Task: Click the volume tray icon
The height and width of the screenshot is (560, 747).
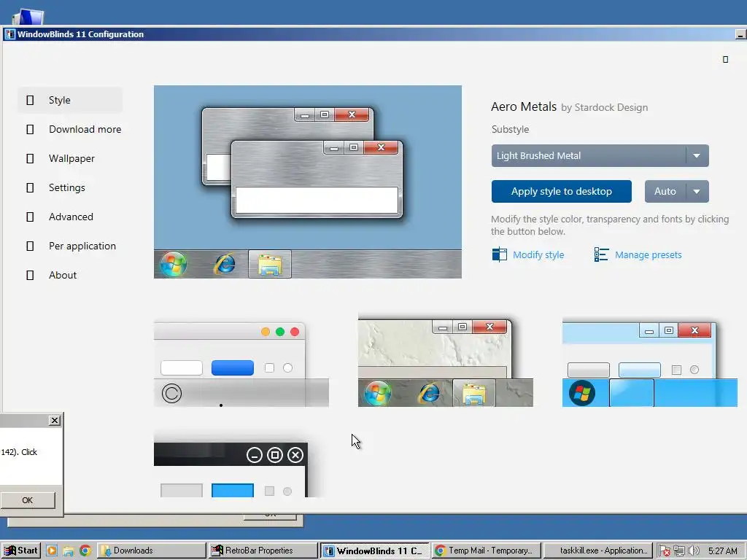Action: [694, 551]
